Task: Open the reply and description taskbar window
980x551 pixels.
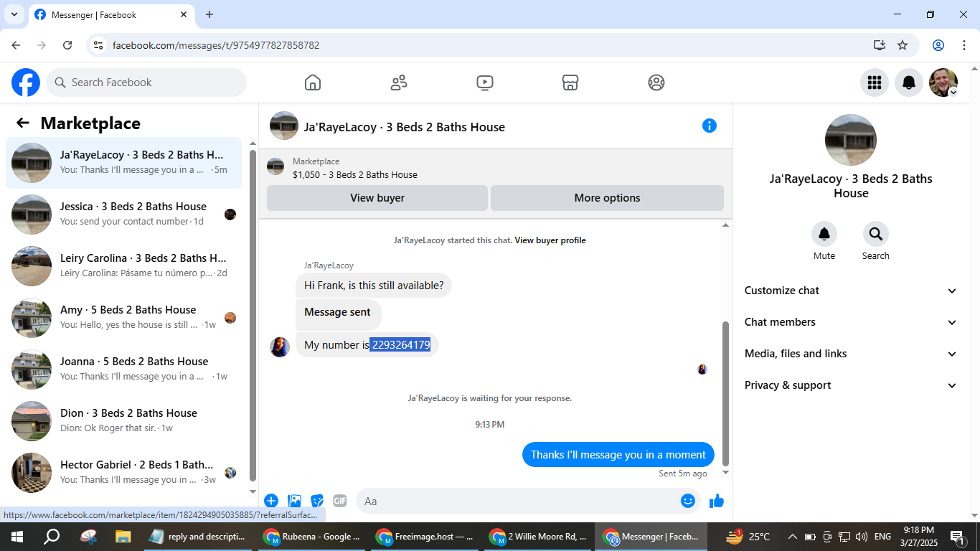Action: pos(199,537)
